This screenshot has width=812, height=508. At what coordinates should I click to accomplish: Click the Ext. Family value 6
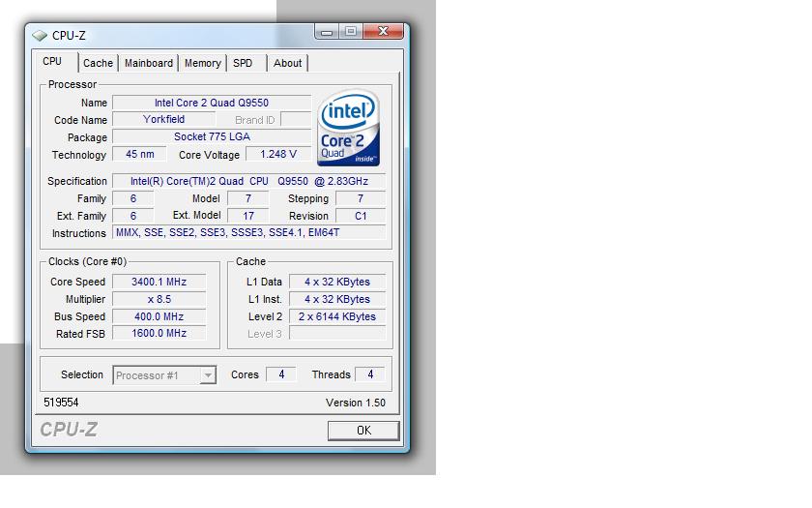pos(133,216)
